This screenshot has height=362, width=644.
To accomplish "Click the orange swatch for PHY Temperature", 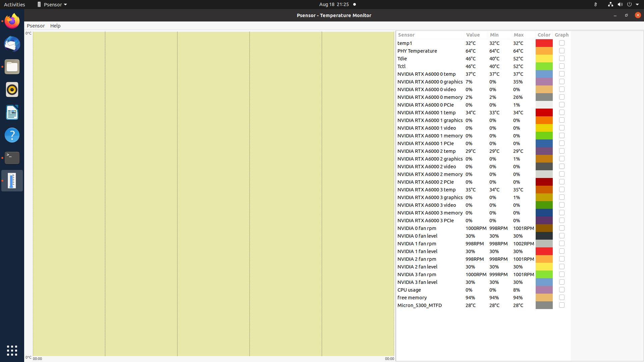I will point(544,51).
